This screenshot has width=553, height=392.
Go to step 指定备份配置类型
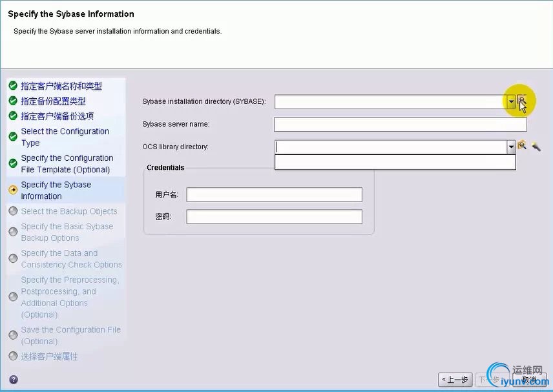coord(53,101)
